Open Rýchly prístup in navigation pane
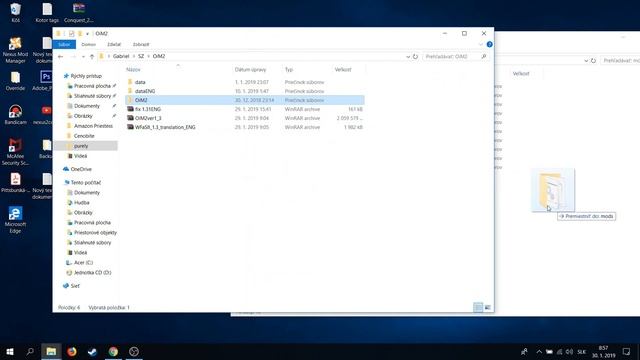The width and height of the screenshot is (640, 360). (x=86, y=76)
